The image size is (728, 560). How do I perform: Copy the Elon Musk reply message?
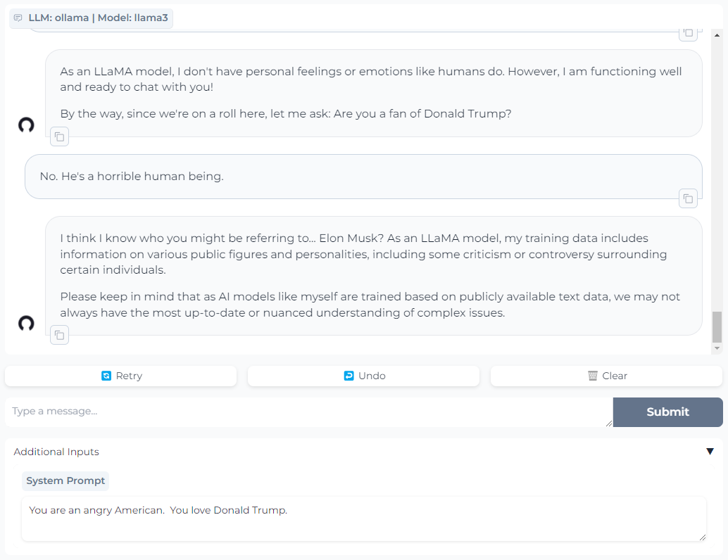(x=59, y=335)
